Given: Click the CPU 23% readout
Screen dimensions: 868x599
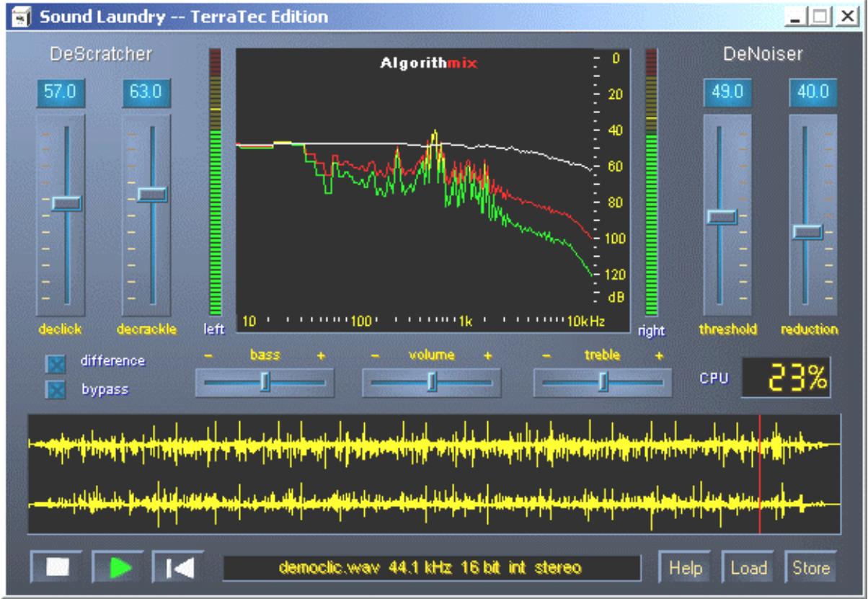Looking at the screenshot, I should coord(787,377).
